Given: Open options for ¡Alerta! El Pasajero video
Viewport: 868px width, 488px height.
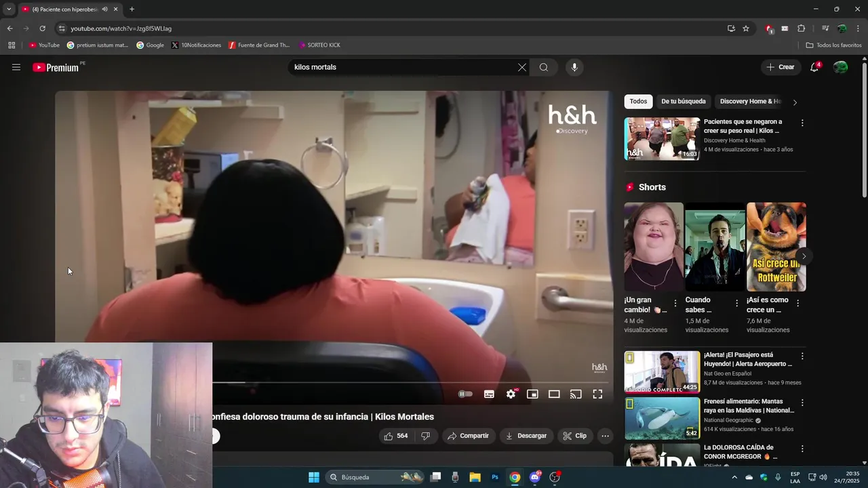Looking at the screenshot, I should (x=802, y=357).
